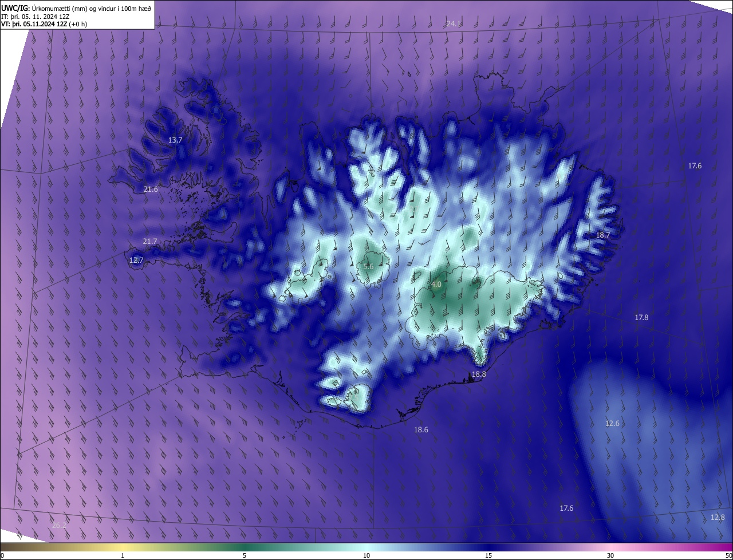
Task: Click the 12.8 value on the map
Action: pyautogui.click(x=718, y=518)
